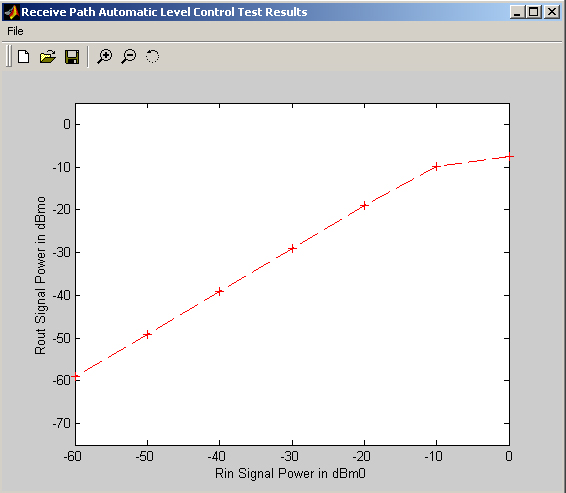Image resolution: width=566 pixels, height=493 pixels.
Task: Click the data marker at Rin -50
Action: coord(147,334)
